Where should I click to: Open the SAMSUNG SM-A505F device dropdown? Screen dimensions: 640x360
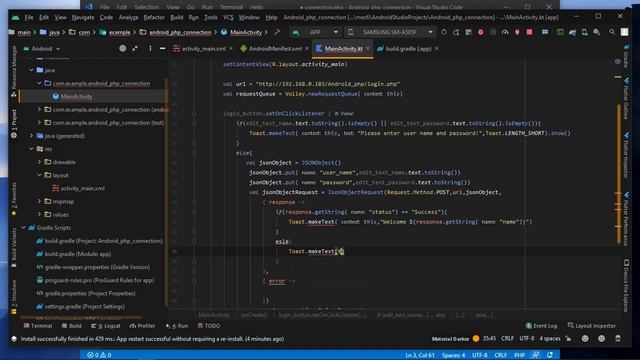390,32
